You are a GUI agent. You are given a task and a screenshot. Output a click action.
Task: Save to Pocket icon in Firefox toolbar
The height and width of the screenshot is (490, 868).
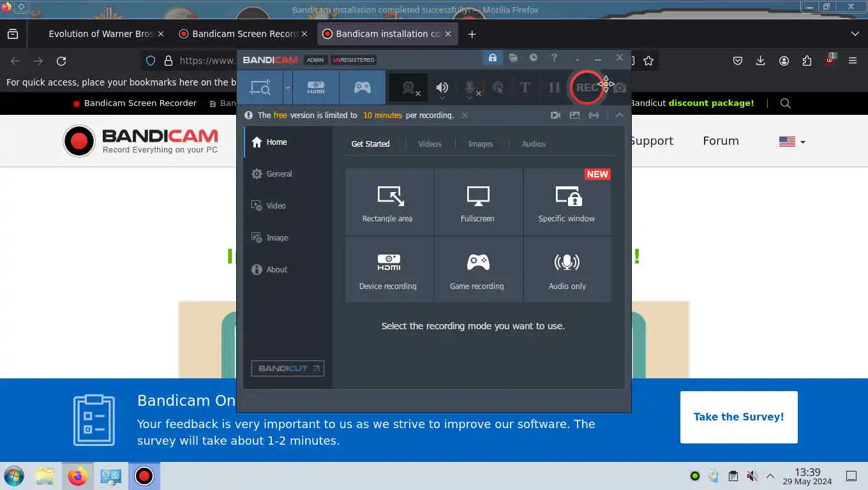[x=737, y=61]
